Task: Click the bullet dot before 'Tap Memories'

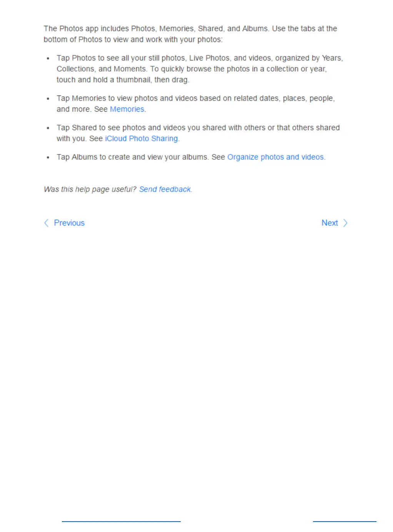Action: coord(48,99)
